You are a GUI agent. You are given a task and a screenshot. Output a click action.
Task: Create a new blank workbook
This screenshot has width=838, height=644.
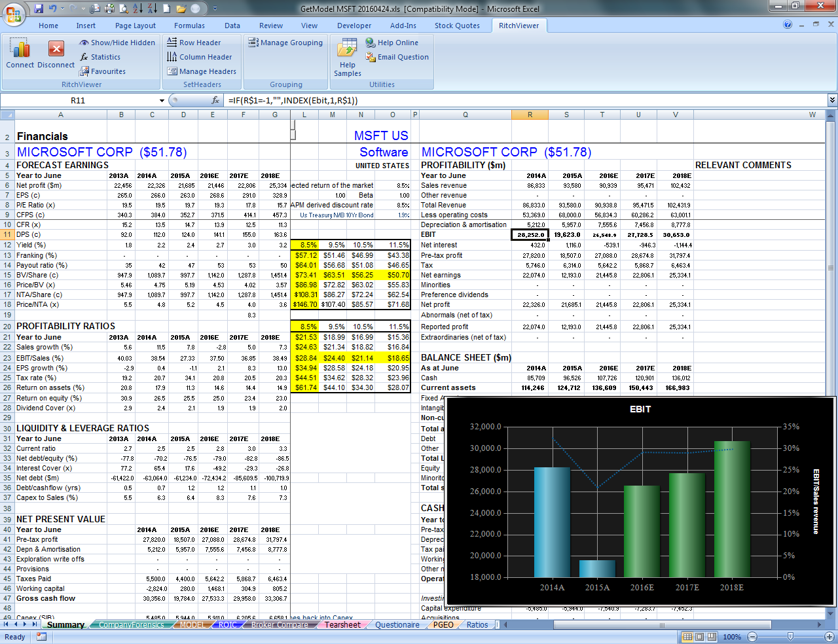(x=167, y=9)
